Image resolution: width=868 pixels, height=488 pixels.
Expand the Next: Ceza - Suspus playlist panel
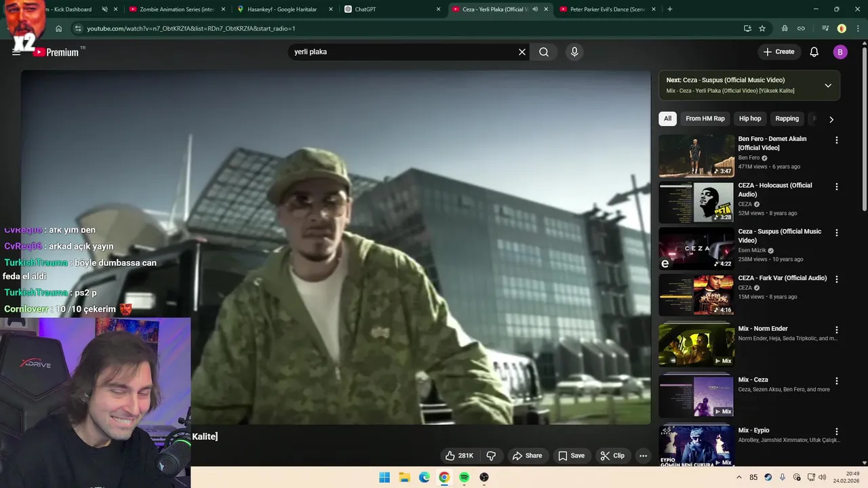point(828,85)
